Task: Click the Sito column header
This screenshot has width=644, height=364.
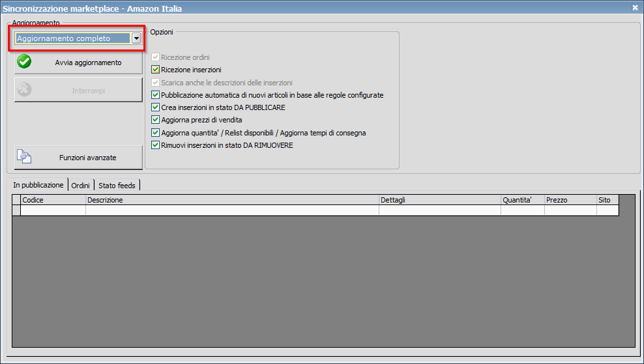Action: pos(607,200)
